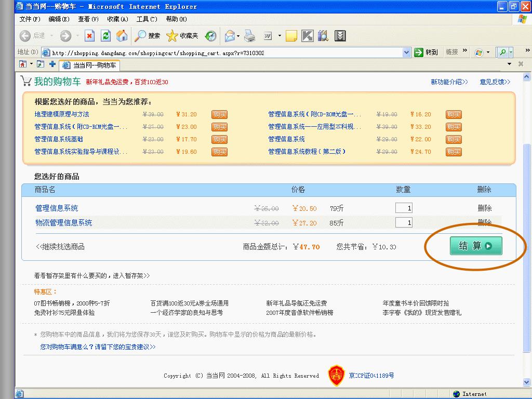Click 购买 for 管理信息系统教程(第二版)
This screenshot has width=532, height=399.
(454, 152)
